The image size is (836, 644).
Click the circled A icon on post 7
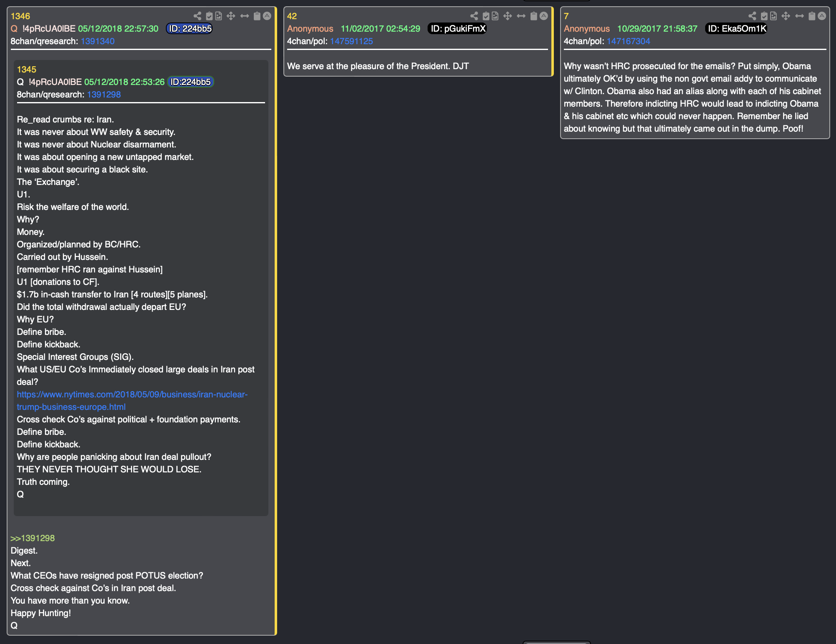(x=822, y=16)
